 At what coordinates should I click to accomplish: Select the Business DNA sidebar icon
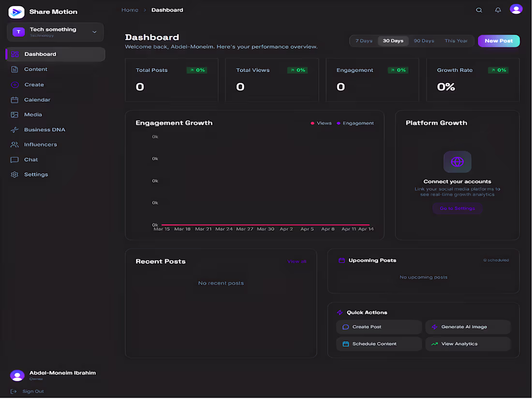pos(15,130)
